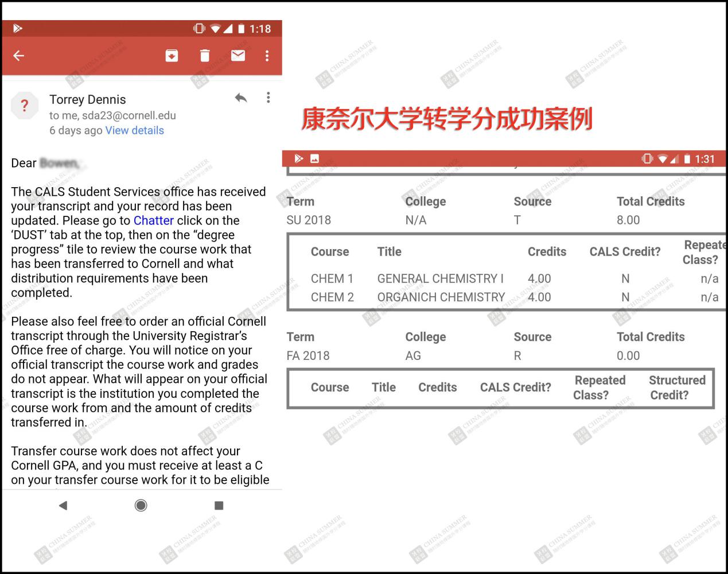Select the 4.00 credits in the CHEM 1 row
This screenshot has height=574, width=728.
point(539,278)
